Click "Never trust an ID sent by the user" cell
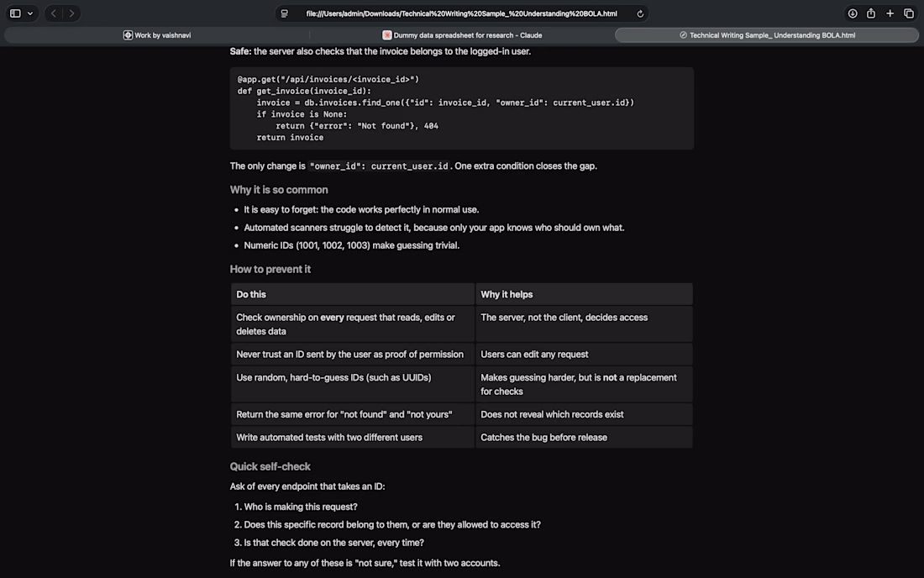The width and height of the screenshot is (924, 578). tap(353, 354)
